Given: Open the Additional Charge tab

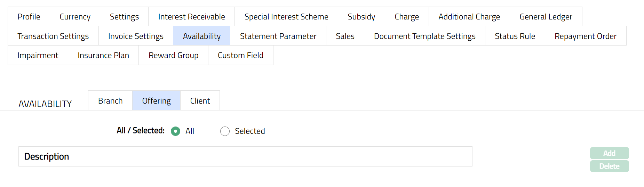Looking at the screenshot, I should (469, 17).
